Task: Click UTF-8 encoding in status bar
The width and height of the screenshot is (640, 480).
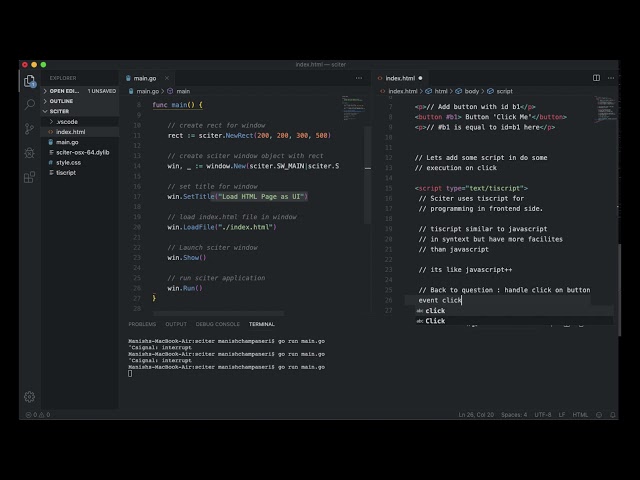Action: point(542,415)
